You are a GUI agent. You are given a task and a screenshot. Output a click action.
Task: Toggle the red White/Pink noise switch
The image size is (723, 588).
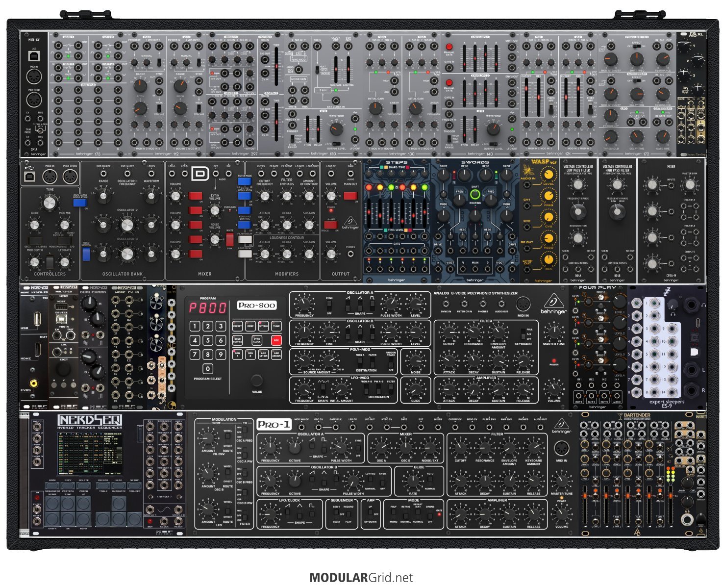229,239
